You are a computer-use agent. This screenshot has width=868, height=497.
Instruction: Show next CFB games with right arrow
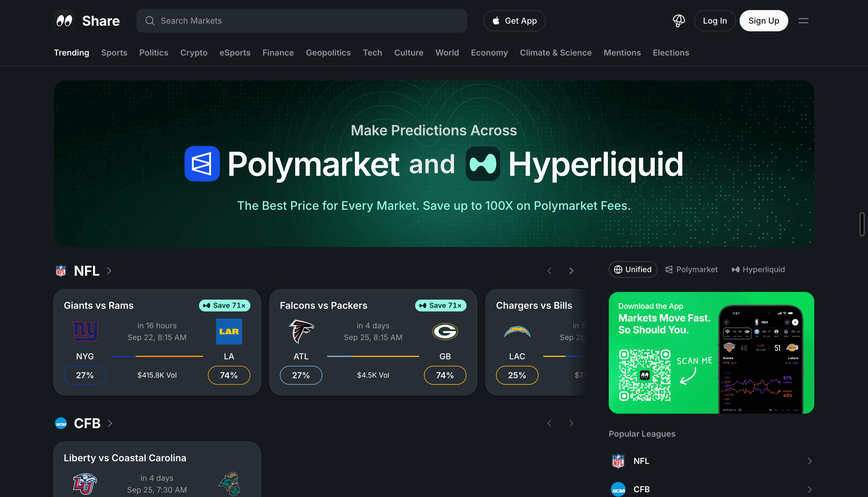click(571, 423)
